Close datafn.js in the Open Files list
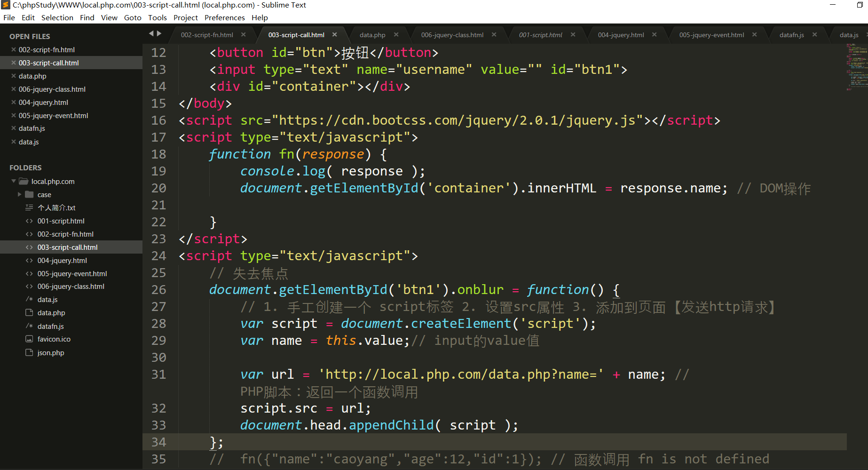Viewport: 868px width, 470px height. tap(14, 128)
